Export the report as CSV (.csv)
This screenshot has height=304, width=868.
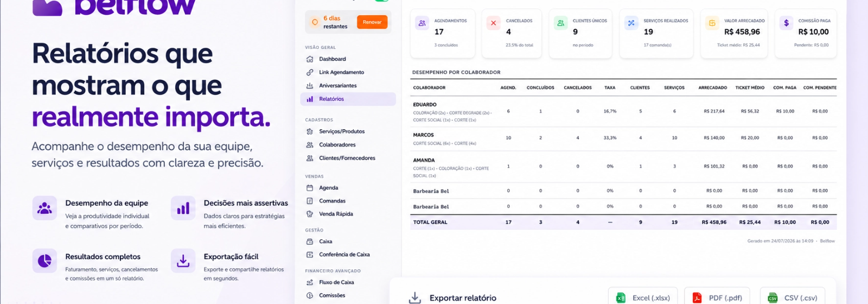pos(793,296)
